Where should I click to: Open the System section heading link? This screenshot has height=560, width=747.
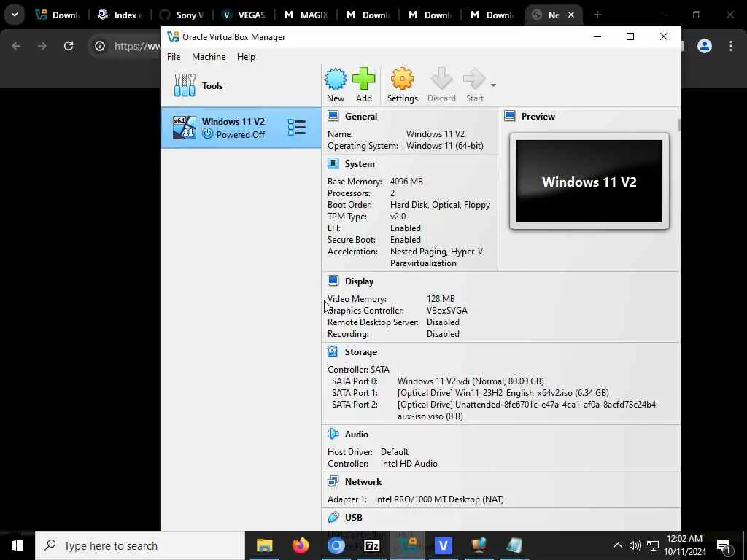click(x=359, y=164)
